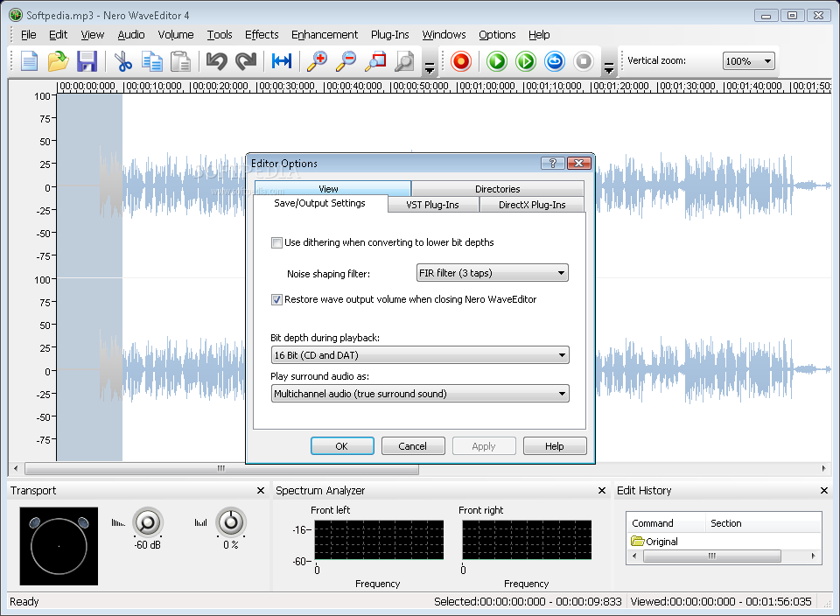Play all with first green play button
This screenshot has width=840, height=616.
(x=497, y=61)
